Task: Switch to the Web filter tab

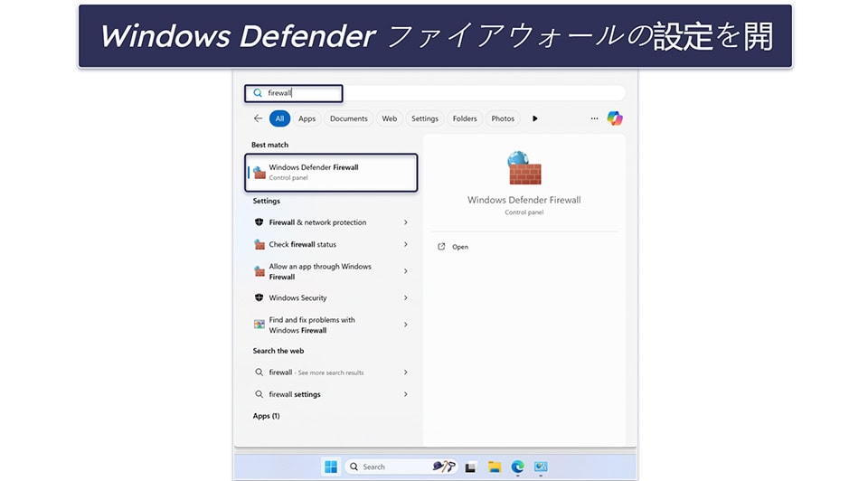Action: tap(389, 118)
